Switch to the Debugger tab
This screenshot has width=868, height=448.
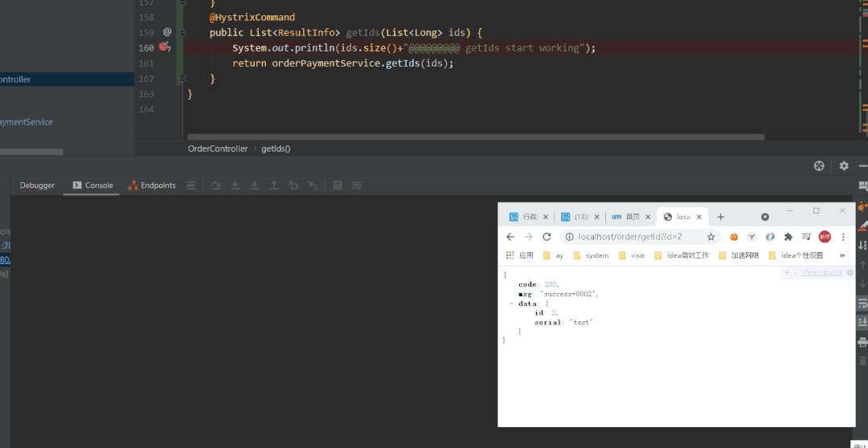point(37,185)
